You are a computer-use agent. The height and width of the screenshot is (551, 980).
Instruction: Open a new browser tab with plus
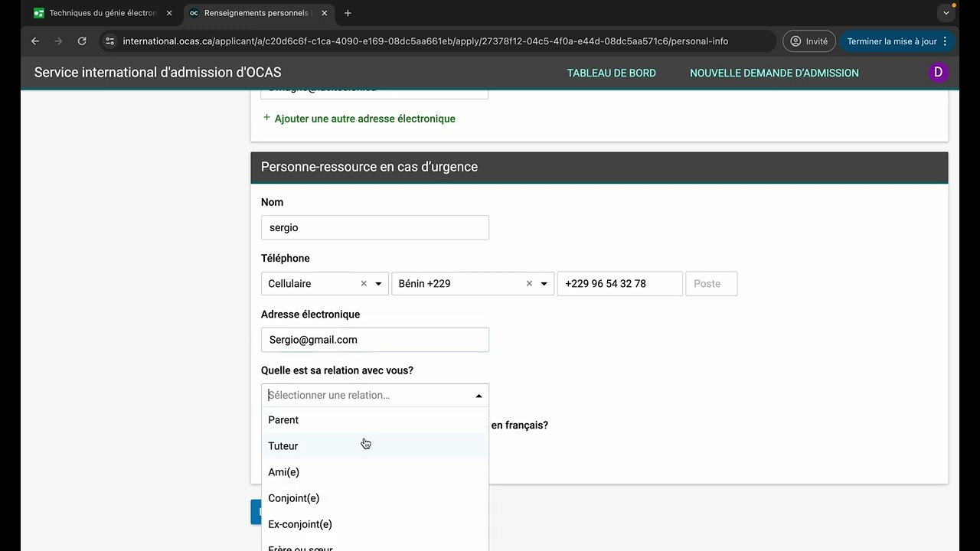[x=348, y=13]
